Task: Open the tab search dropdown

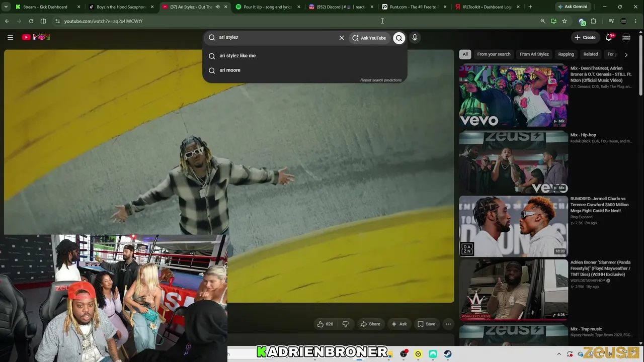Action: coord(6,7)
